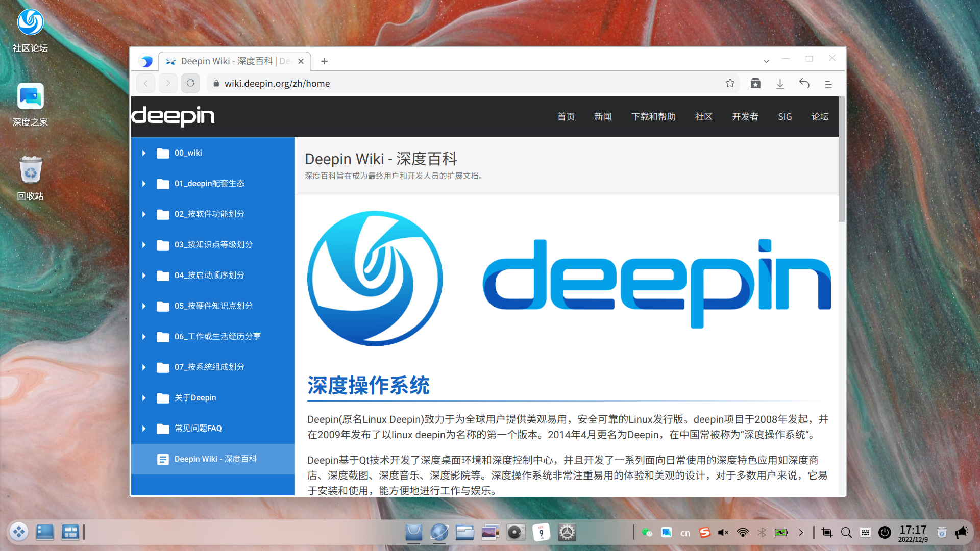Viewport: 980px width, 551px height.
Task: Open the 常见问题FAQ folder
Action: (213, 429)
